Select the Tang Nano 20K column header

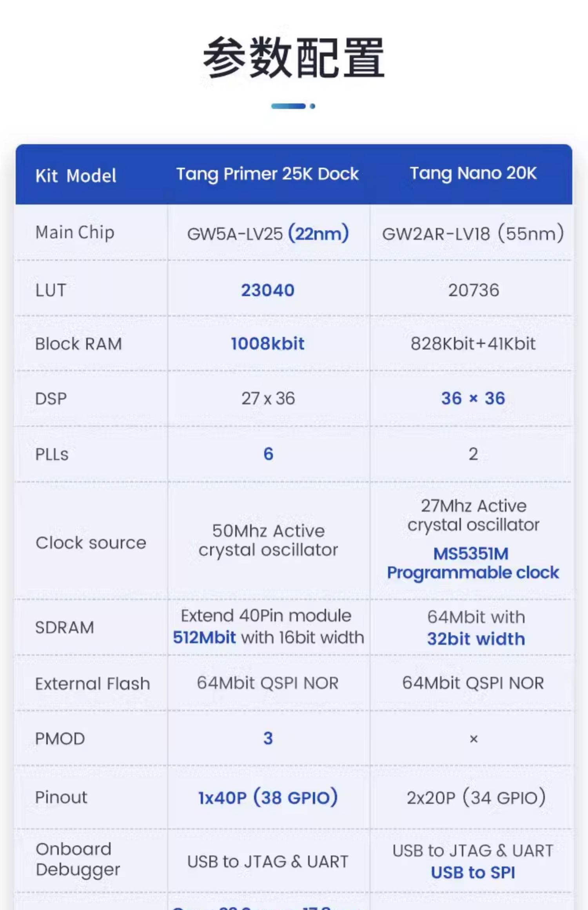tap(473, 173)
